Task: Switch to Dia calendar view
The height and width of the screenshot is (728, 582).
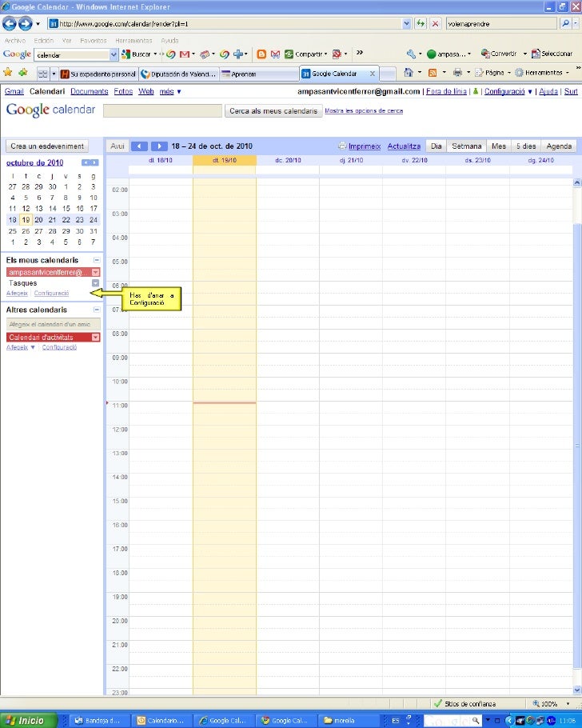Action: tap(436, 146)
